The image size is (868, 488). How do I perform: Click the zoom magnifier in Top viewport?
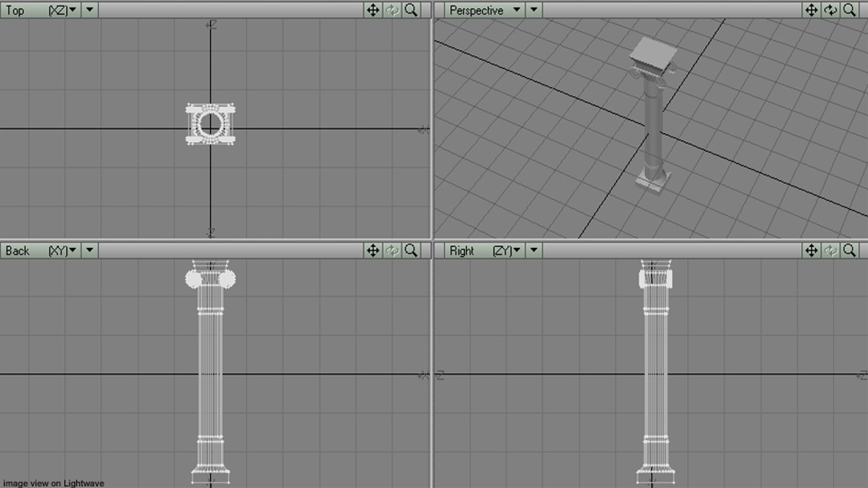pyautogui.click(x=411, y=10)
